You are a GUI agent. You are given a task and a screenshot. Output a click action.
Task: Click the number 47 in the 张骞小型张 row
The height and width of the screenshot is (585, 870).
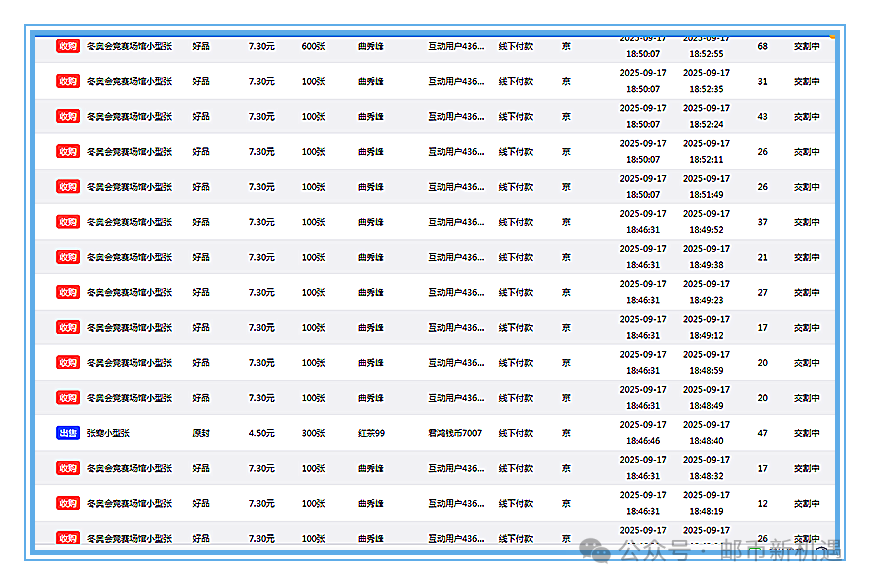click(763, 433)
